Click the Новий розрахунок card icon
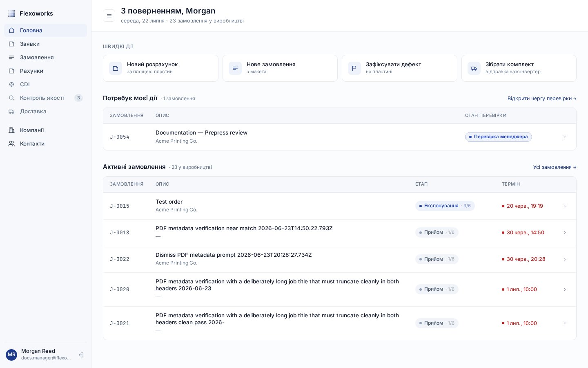 tap(116, 68)
